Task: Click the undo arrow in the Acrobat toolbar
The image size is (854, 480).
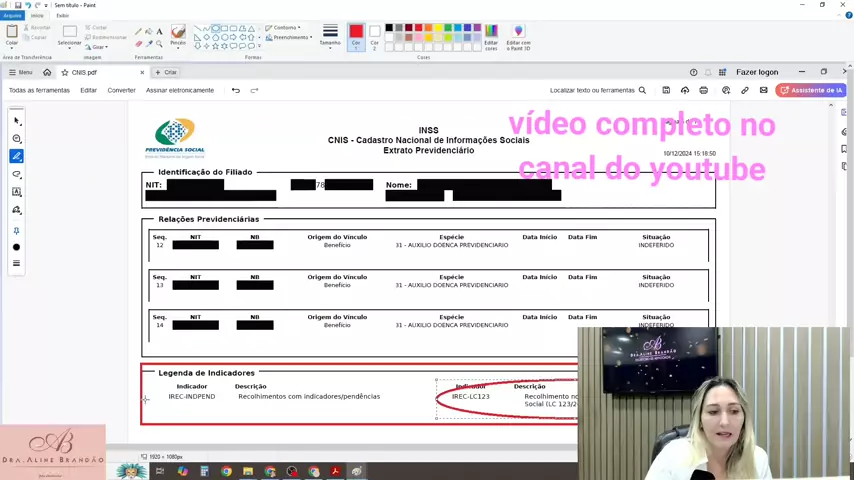Action: coord(236,90)
